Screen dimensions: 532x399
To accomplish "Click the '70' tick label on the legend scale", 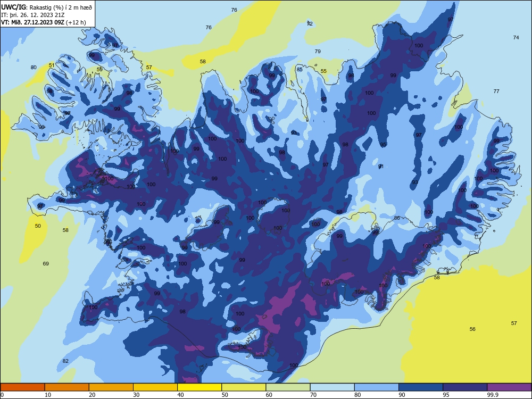I will [x=313, y=395].
